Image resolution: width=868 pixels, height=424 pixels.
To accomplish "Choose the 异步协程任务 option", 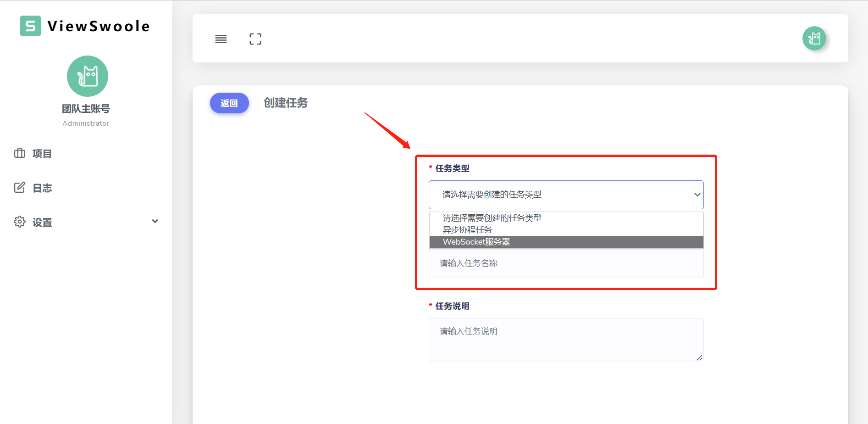I will 566,230.
